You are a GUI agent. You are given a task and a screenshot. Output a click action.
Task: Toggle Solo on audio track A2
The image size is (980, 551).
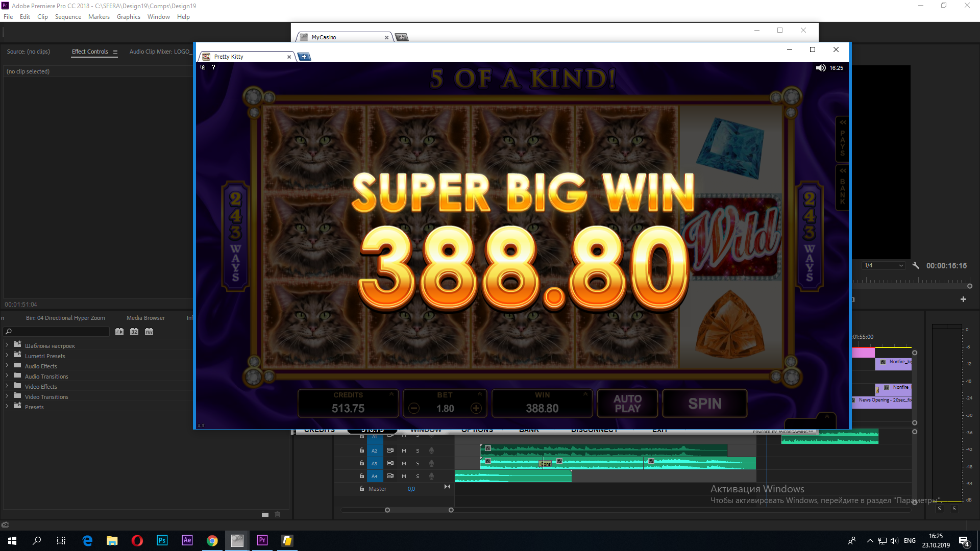point(418,450)
